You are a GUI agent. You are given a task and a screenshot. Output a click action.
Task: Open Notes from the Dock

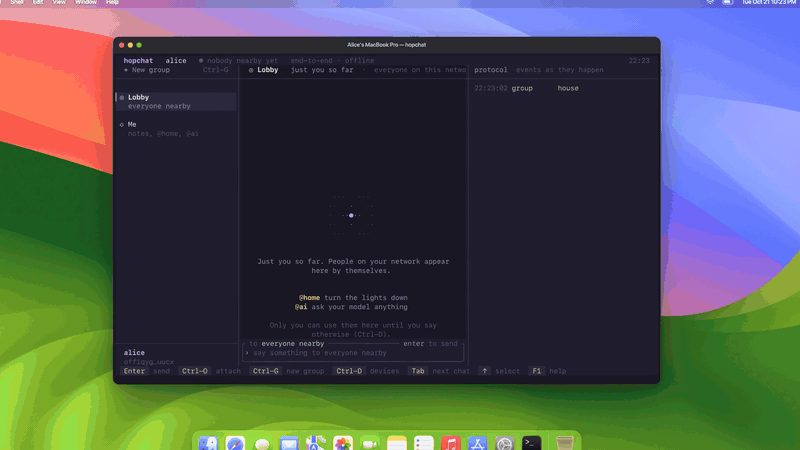[396, 443]
